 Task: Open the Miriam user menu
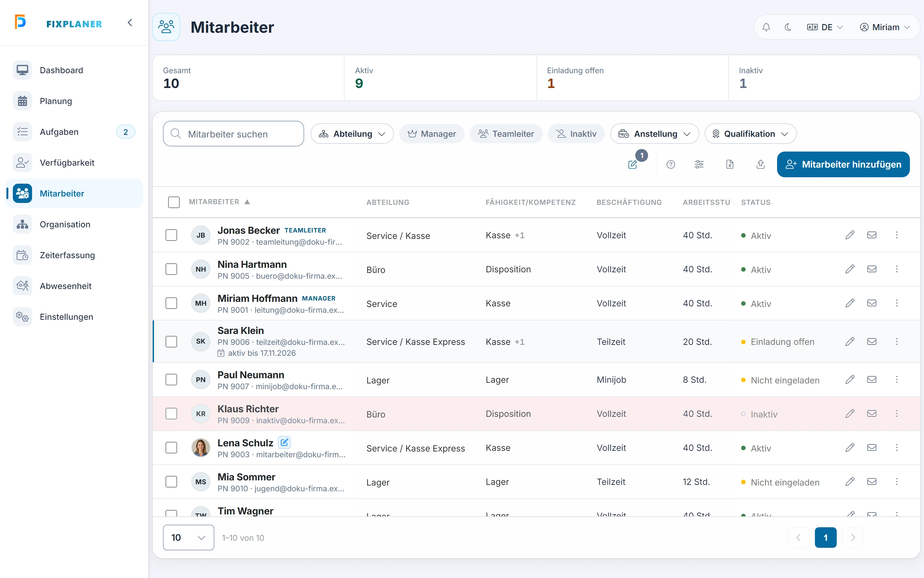click(885, 27)
